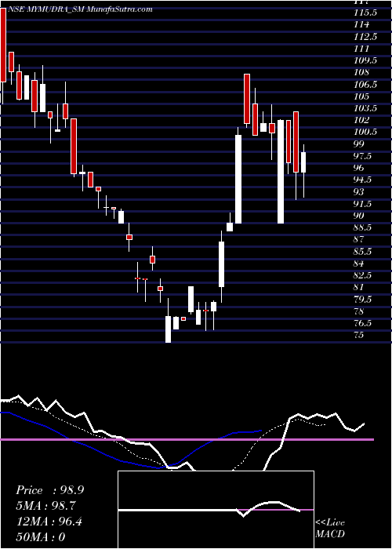Click the 109.5 price axis label
Image resolution: width=392 pixels, height=549 pixels.
(x=365, y=60)
